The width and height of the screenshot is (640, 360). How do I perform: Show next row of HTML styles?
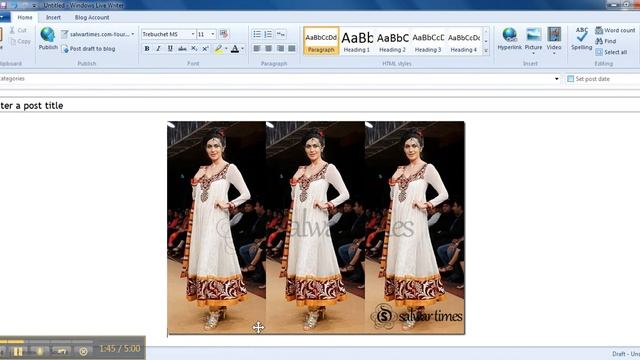coord(486,41)
